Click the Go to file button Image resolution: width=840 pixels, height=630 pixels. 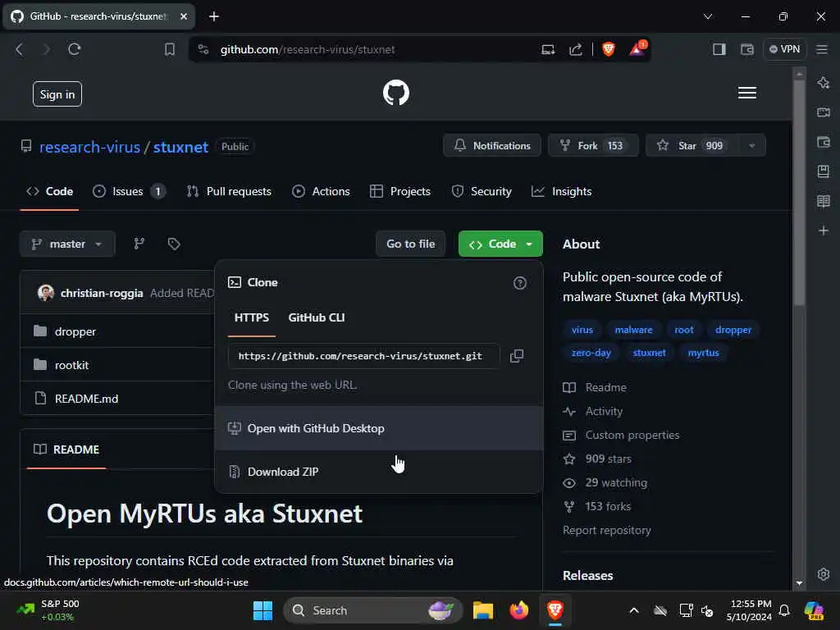click(410, 244)
